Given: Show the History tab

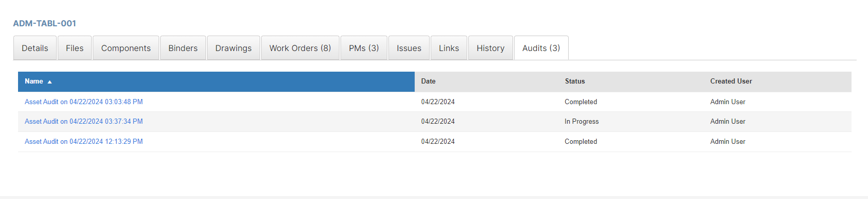Looking at the screenshot, I should (x=490, y=48).
